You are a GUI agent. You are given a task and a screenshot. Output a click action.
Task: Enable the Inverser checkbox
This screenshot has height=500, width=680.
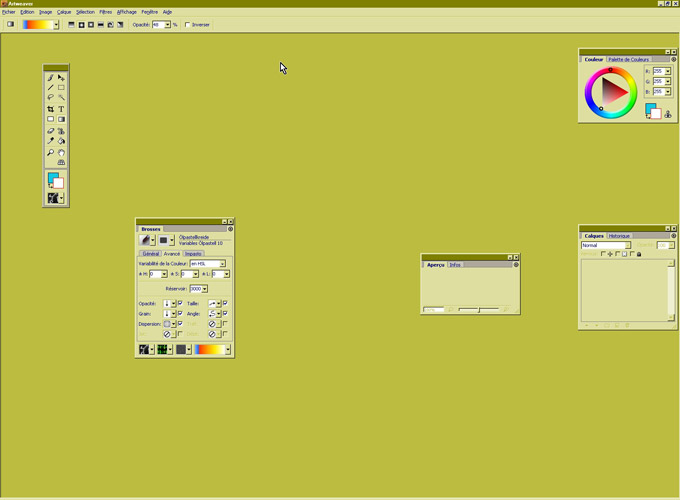pos(188,25)
